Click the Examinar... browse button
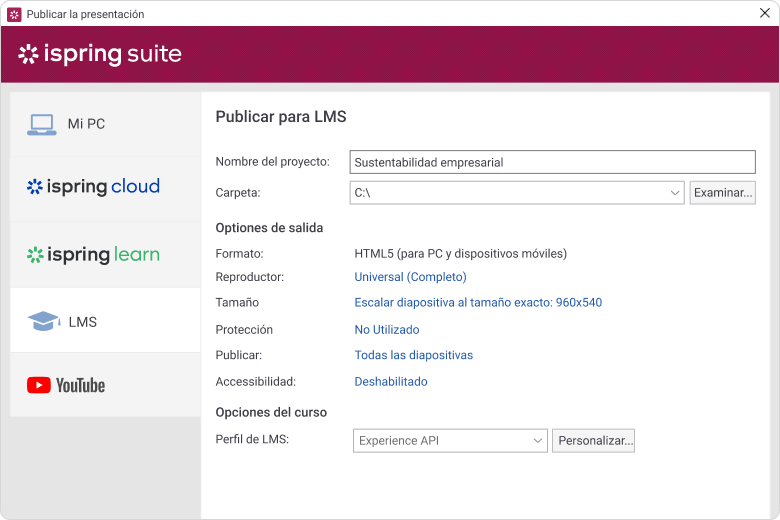Image resolution: width=780 pixels, height=520 pixels. click(722, 193)
